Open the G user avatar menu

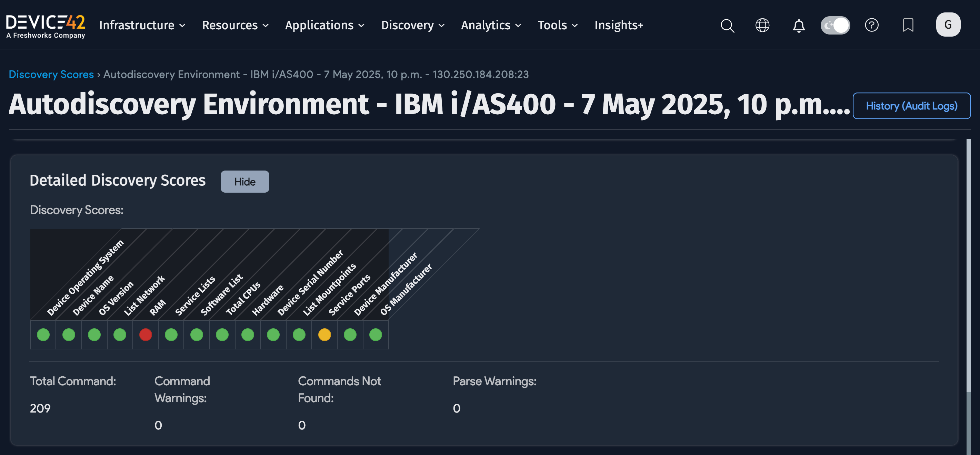pyautogui.click(x=948, y=25)
